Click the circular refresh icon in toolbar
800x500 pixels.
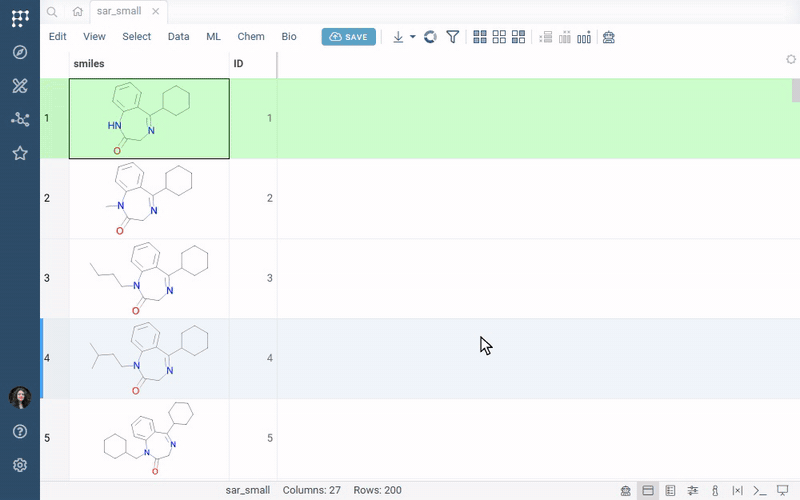point(431,37)
